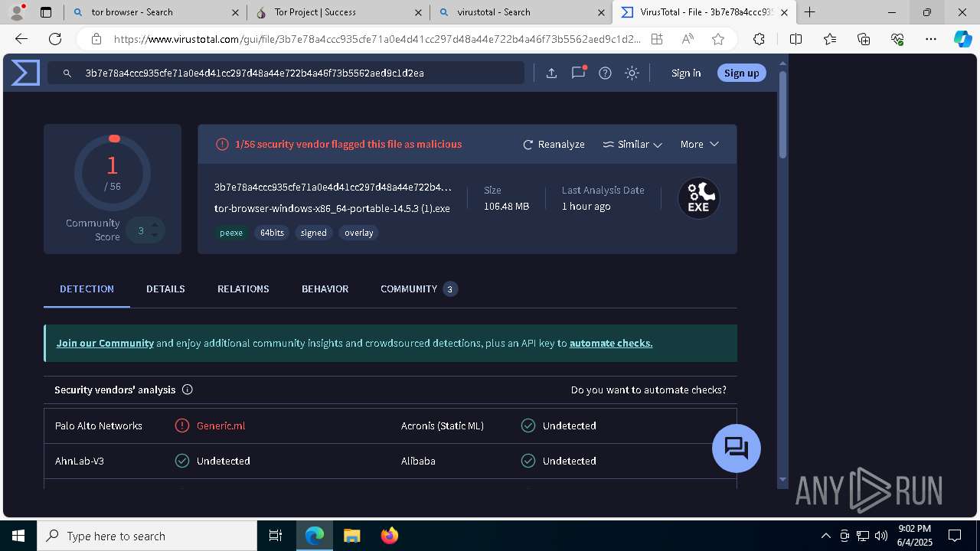Click the Palo Alto Networks vendor name
980x551 pixels.
(x=99, y=425)
